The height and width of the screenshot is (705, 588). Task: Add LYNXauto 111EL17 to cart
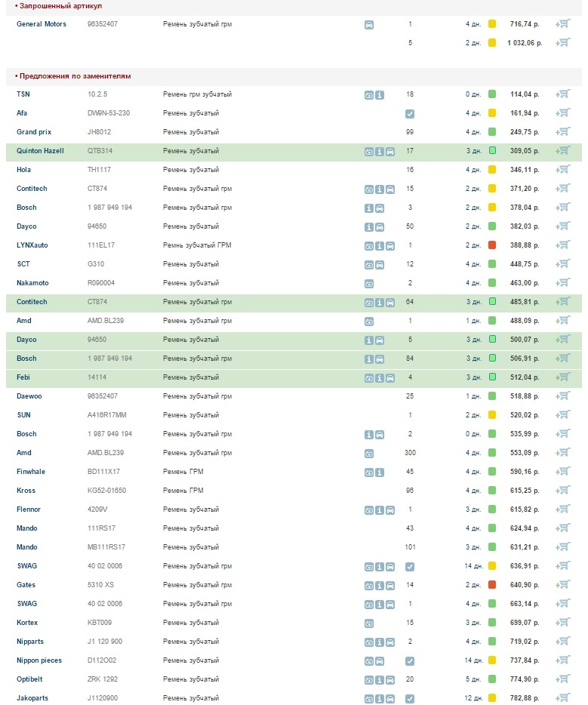click(x=563, y=245)
